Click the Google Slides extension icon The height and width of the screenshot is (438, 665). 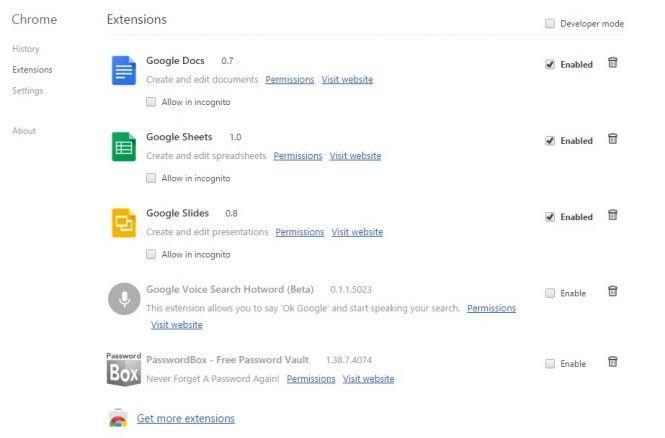point(123,222)
